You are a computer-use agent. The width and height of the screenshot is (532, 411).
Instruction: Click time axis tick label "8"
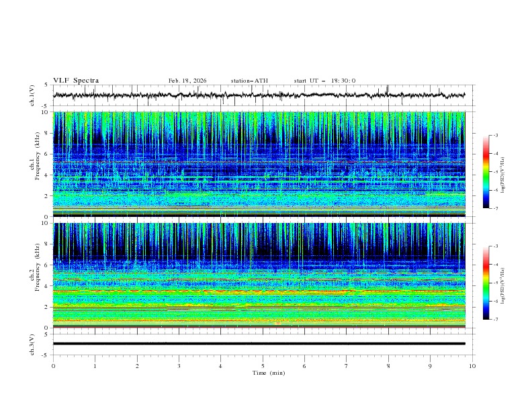388,366
